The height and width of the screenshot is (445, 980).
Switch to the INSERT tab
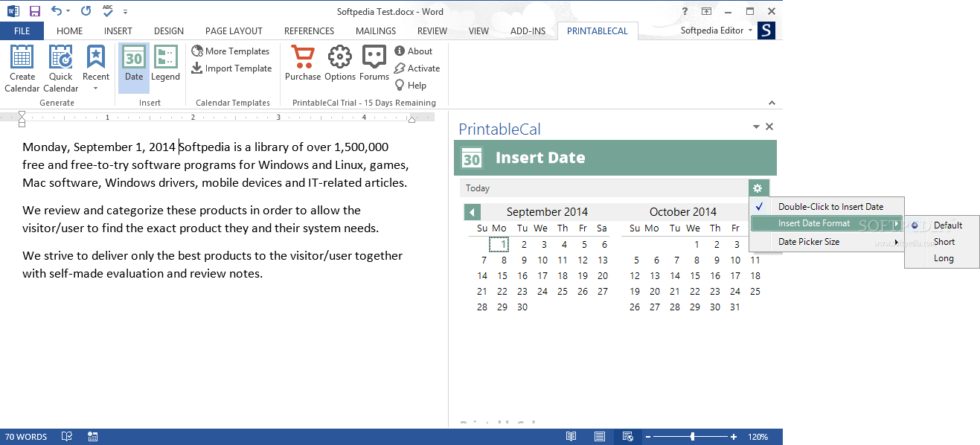[x=118, y=31]
